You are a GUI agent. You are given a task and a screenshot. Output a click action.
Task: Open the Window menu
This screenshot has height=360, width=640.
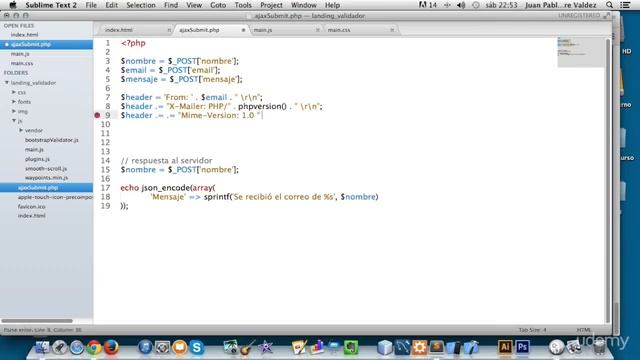coord(303,5)
